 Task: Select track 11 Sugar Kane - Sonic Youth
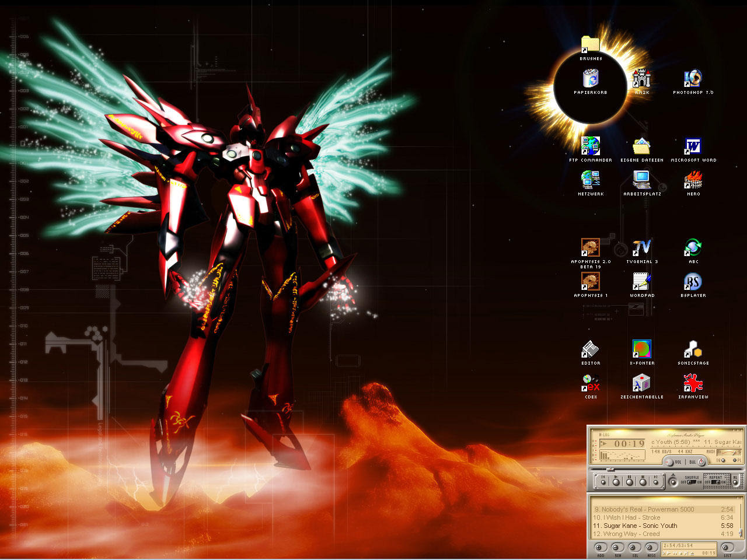click(x=664, y=526)
